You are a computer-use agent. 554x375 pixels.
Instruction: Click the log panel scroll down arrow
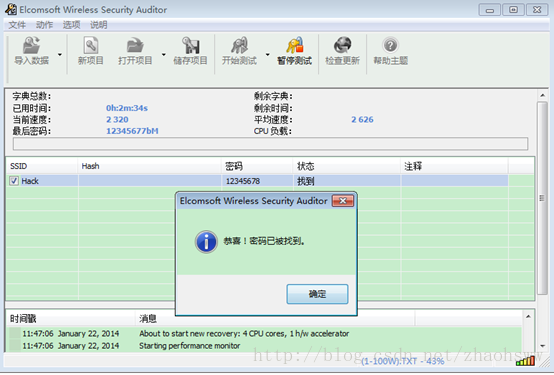click(543, 346)
